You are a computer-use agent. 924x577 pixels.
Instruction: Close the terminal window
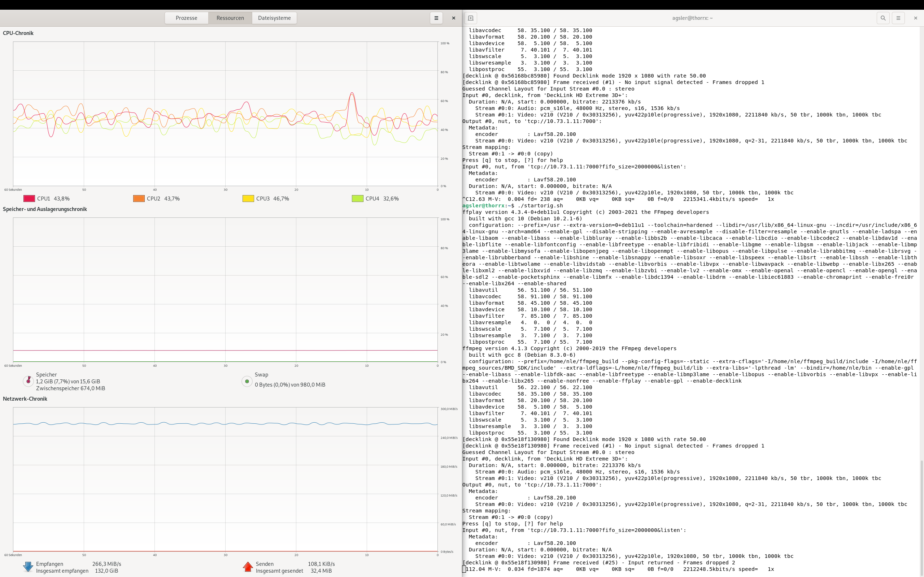915,18
